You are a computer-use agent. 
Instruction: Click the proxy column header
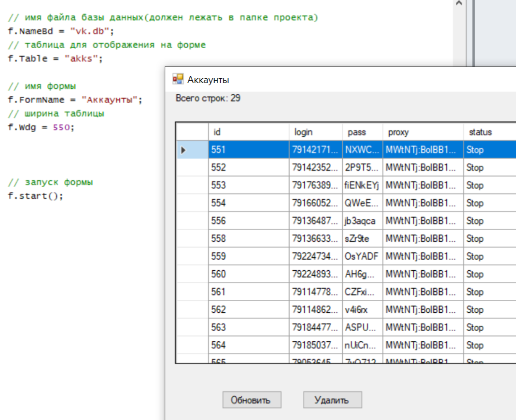click(x=423, y=132)
